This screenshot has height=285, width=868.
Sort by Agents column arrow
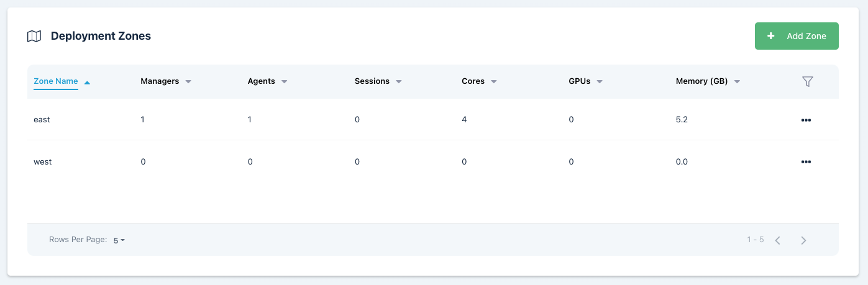tap(284, 82)
